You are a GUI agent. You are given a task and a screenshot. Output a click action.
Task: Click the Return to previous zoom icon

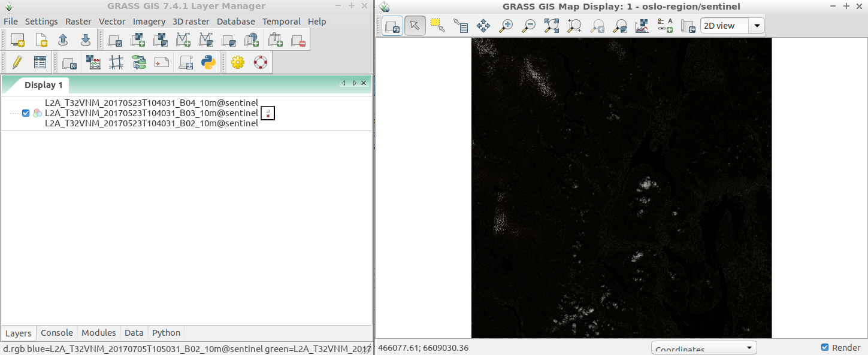tap(597, 26)
